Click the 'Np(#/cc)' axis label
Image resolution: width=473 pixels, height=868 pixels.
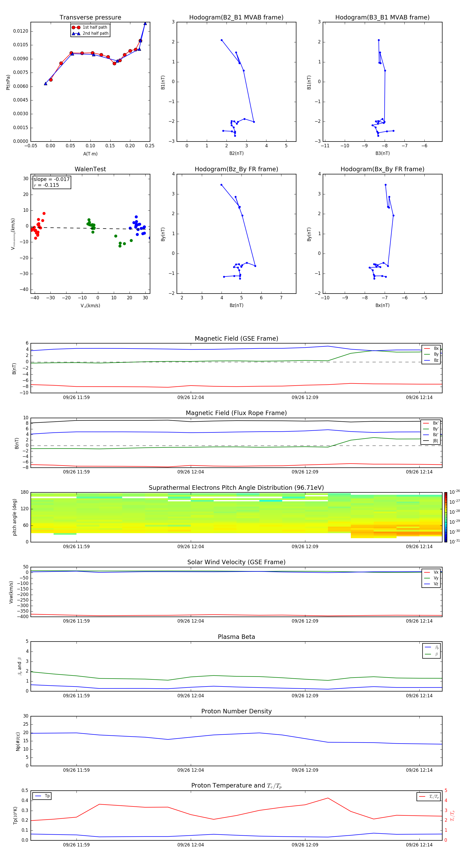pyautogui.click(x=18, y=741)
